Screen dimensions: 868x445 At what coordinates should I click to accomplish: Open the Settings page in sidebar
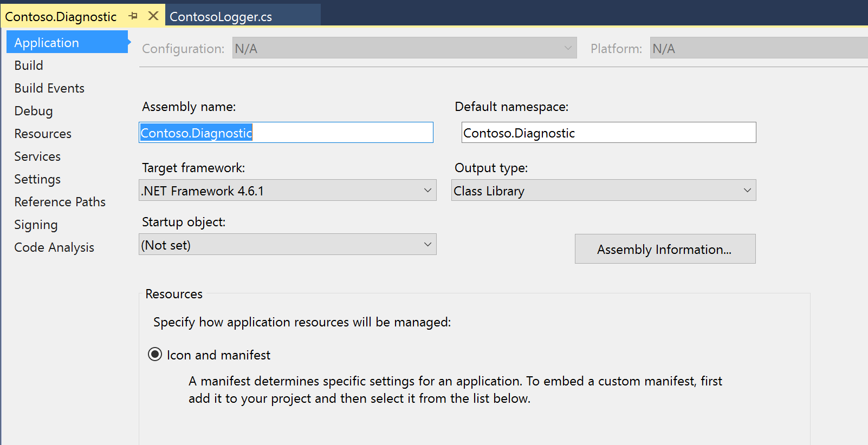pos(37,179)
